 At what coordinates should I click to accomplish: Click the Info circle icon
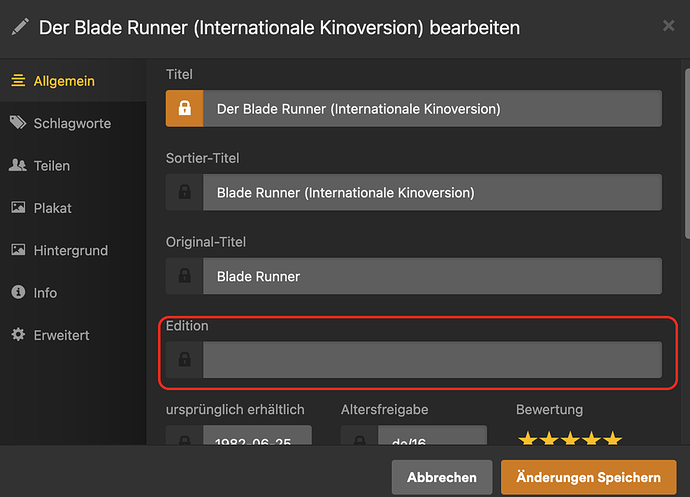18,292
